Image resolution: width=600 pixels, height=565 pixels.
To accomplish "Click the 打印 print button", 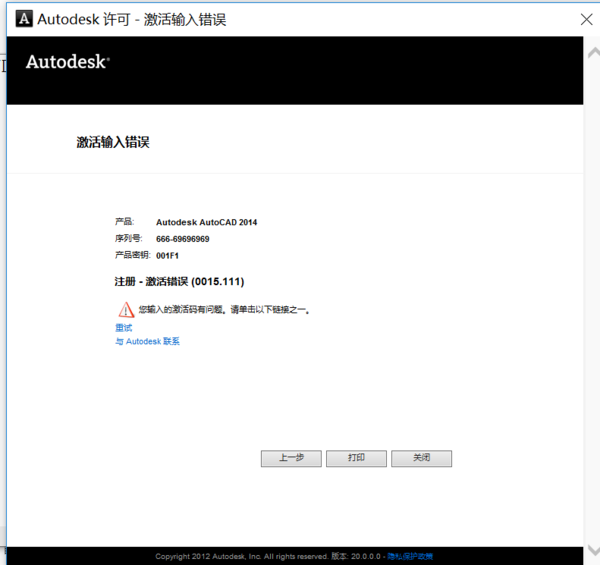I will [356, 458].
